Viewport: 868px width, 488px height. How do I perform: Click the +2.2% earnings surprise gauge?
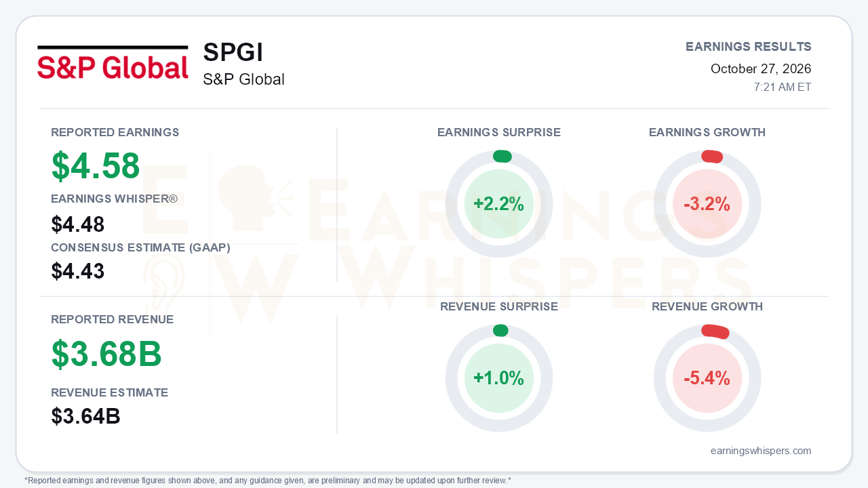pyautogui.click(x=499, y=204)
